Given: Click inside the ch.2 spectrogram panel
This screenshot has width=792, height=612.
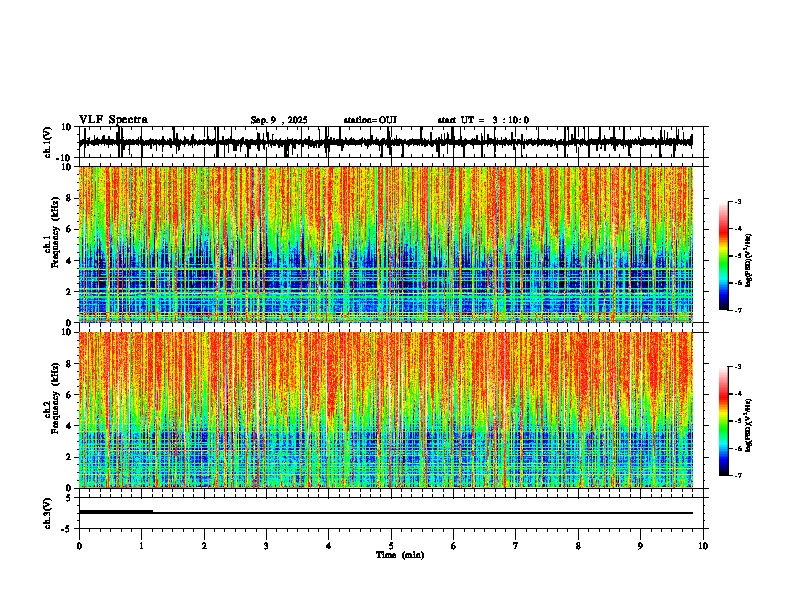Looking at the screenshot, I should (x=386, y=410).
